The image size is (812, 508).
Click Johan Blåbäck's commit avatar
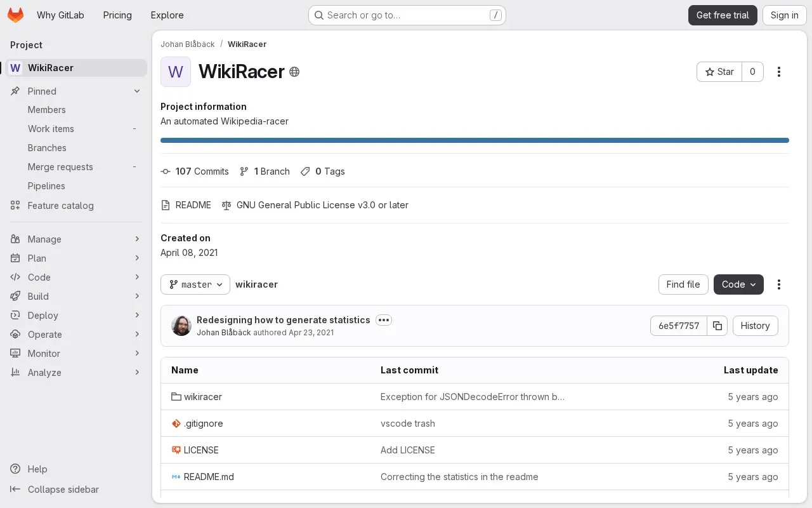click(x=181, y=326)
